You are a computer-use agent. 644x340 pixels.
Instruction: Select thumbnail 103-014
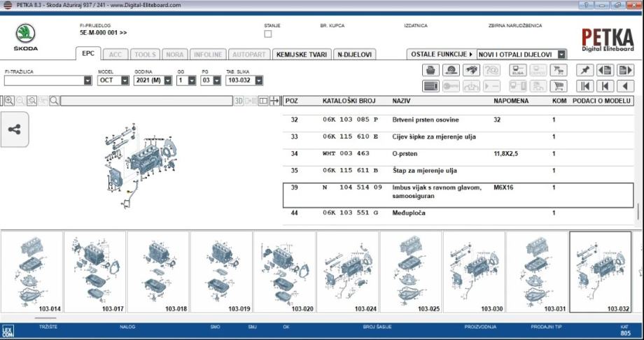pos(31,272)
